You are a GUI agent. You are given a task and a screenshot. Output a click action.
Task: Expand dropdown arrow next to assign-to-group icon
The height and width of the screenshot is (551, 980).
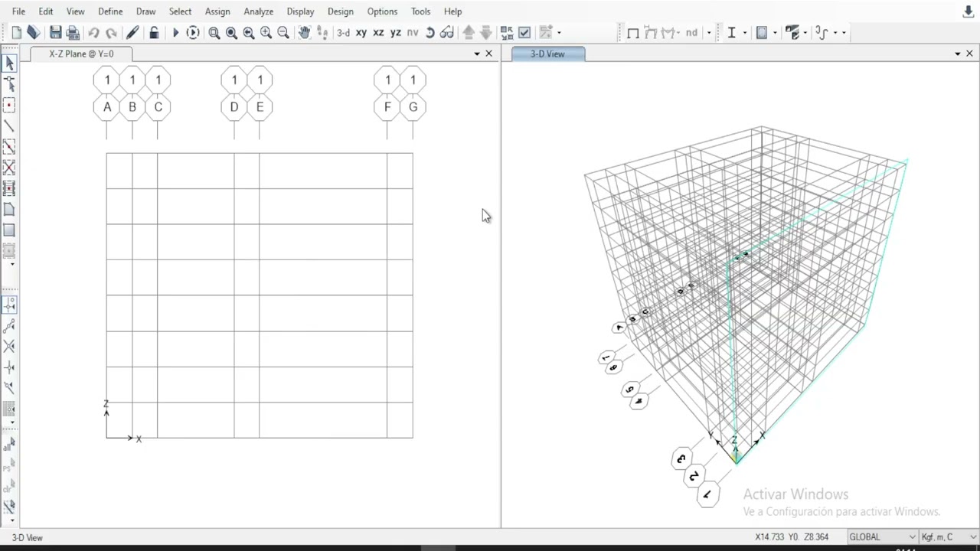click(559, 32)
